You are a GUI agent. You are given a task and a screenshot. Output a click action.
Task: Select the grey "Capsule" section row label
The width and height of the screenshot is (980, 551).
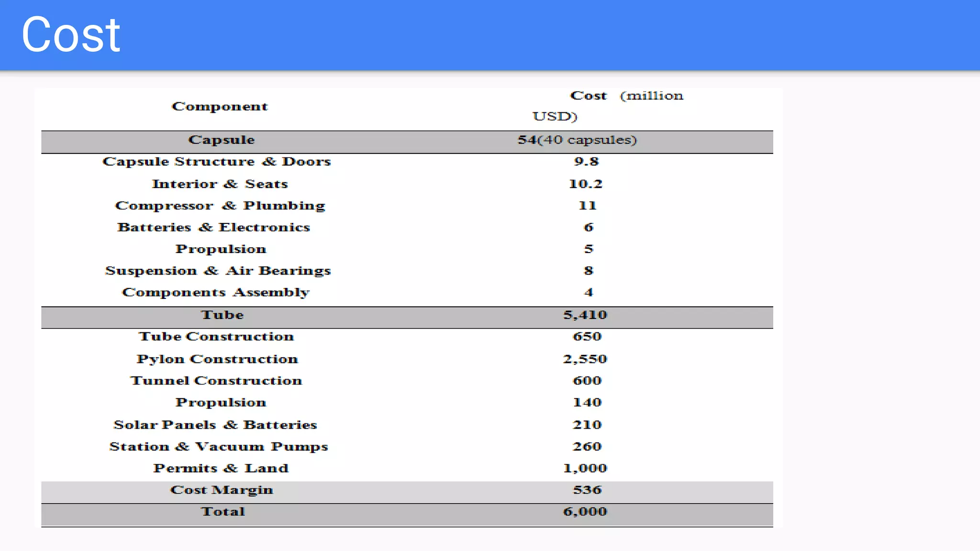point(221,140)
